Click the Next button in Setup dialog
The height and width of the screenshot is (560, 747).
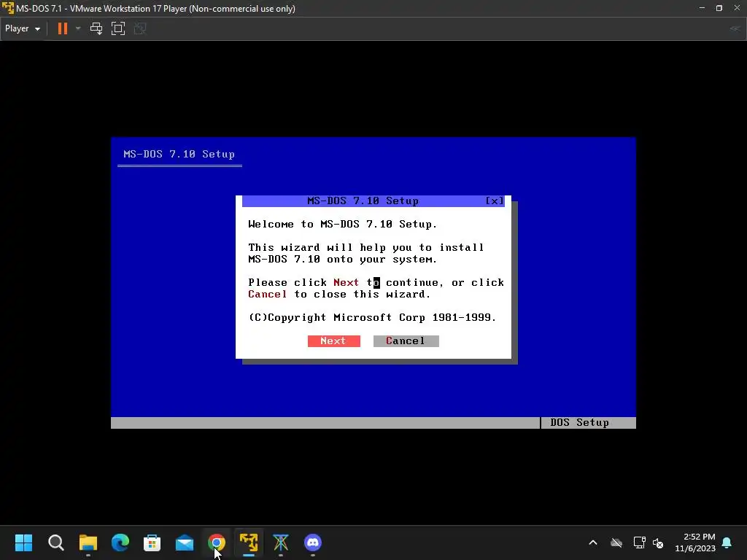[x=333, y=341]
